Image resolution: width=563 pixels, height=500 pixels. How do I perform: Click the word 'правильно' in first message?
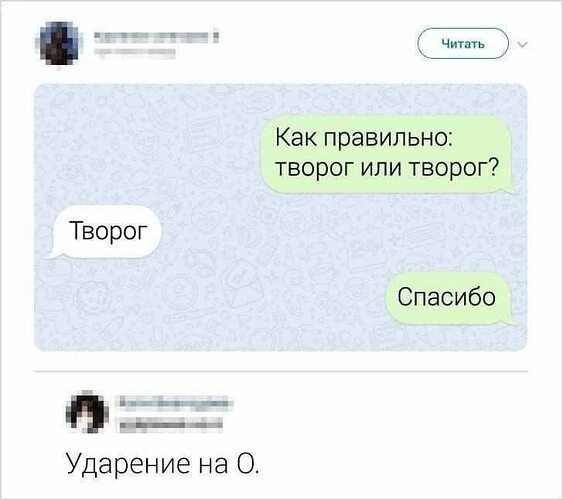pyautogui.click(x=387, y=138)
